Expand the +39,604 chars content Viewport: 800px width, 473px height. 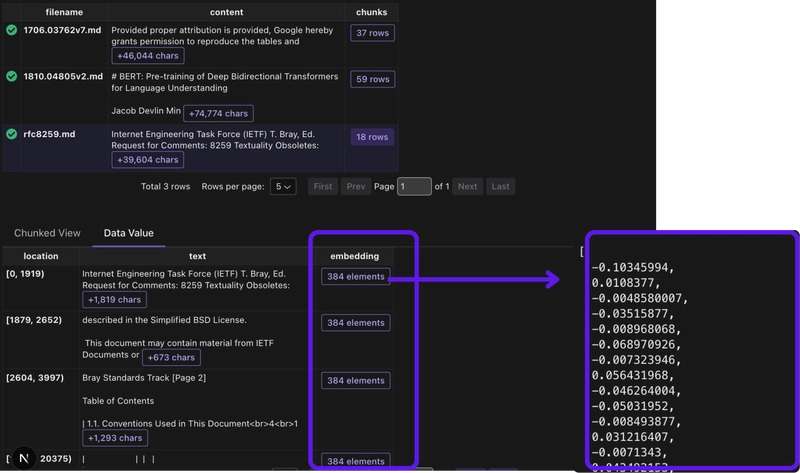click(148, 160)
